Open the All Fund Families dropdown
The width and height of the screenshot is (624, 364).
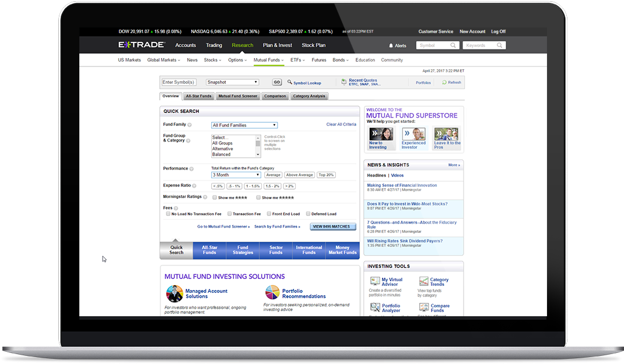click(x=244, y=125)
